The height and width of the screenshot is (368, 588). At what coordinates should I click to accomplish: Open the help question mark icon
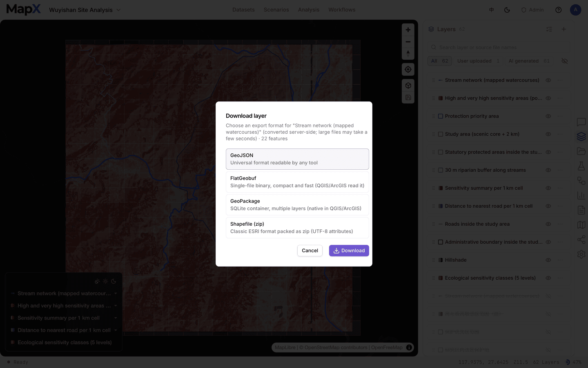(558, 10)
